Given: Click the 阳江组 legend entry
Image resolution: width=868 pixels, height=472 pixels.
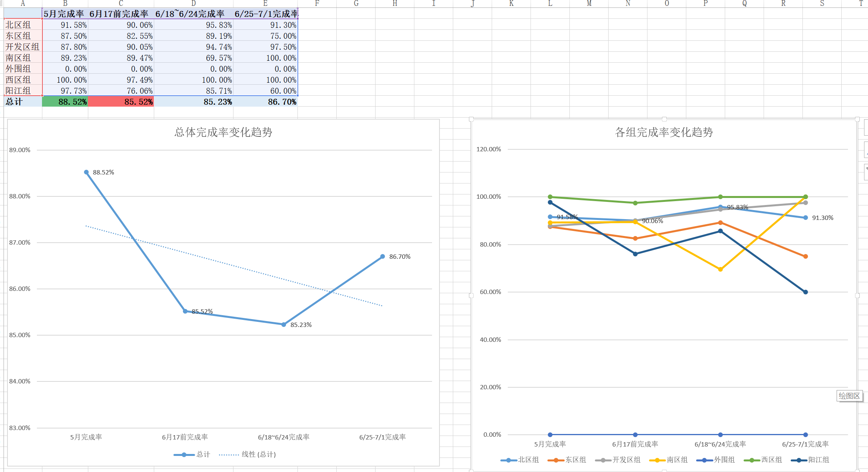Looking at the screenshot, I should coord(818,459).
